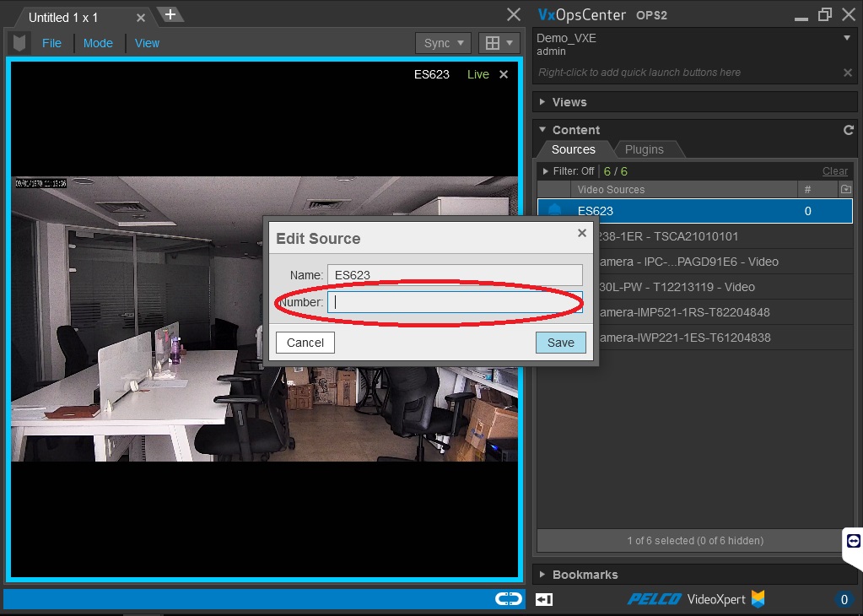Switch to the Plugins tab
This screenshot has width=863, height=616.
[644, 149]
